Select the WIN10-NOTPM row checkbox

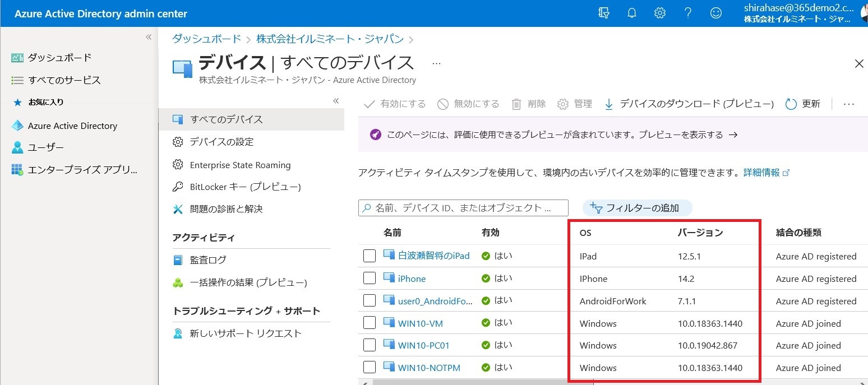[x=370, y=368]
